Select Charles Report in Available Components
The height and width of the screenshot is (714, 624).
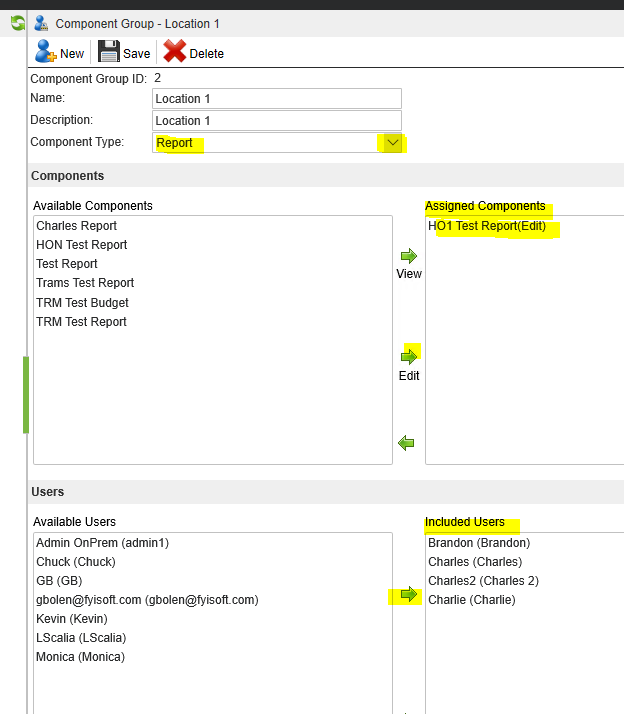77,226
